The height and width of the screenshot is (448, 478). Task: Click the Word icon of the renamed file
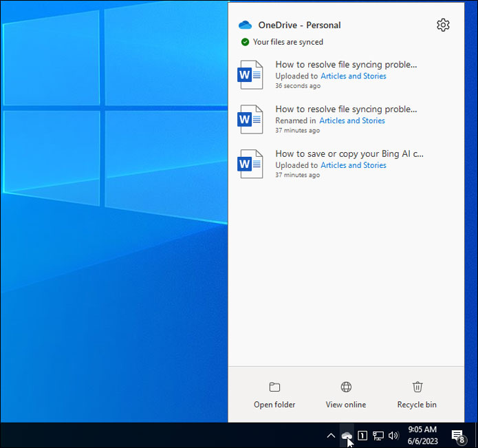tap(250, 119)
